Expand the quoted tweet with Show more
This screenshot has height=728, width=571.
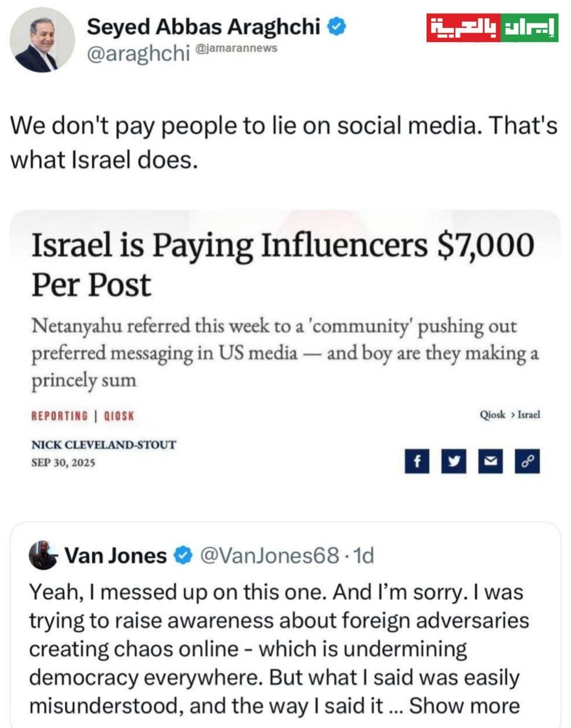[464, 706]
